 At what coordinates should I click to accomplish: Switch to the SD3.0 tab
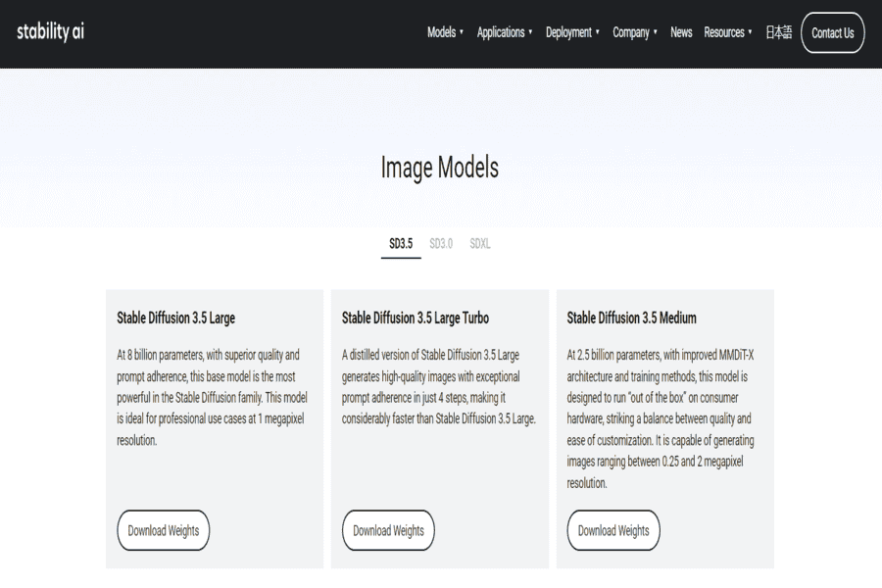pyautogui.click(x=441, y=244)
